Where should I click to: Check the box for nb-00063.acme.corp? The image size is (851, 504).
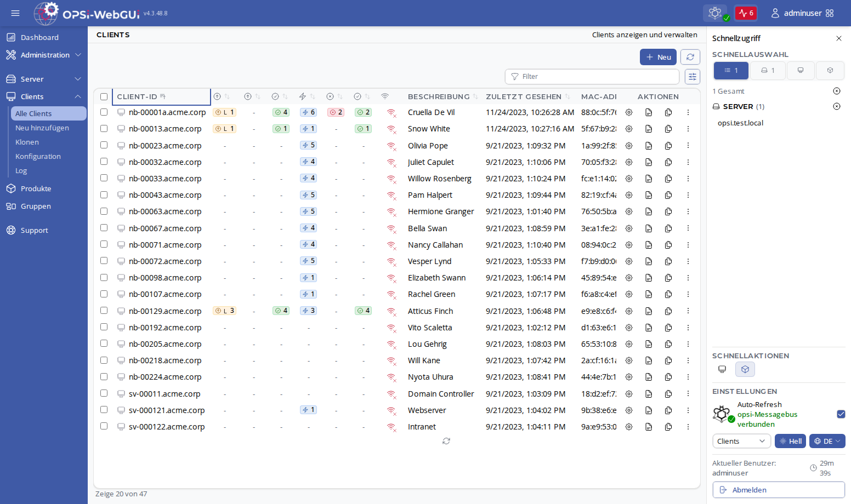104,211
